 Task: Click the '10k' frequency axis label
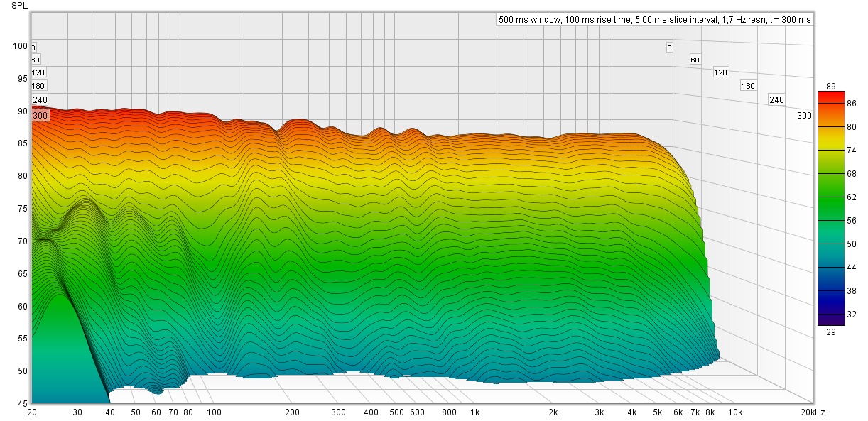pos(735,412)
